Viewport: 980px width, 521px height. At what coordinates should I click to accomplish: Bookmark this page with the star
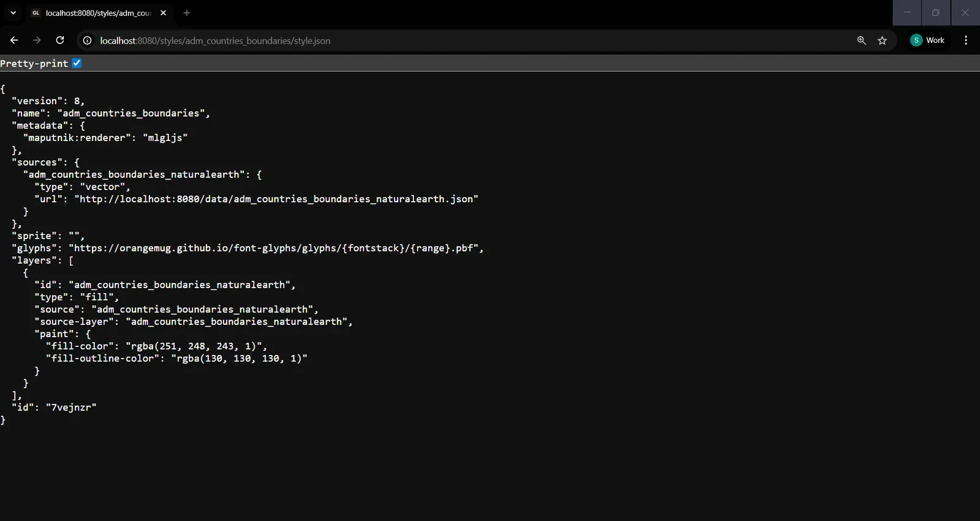882,40
